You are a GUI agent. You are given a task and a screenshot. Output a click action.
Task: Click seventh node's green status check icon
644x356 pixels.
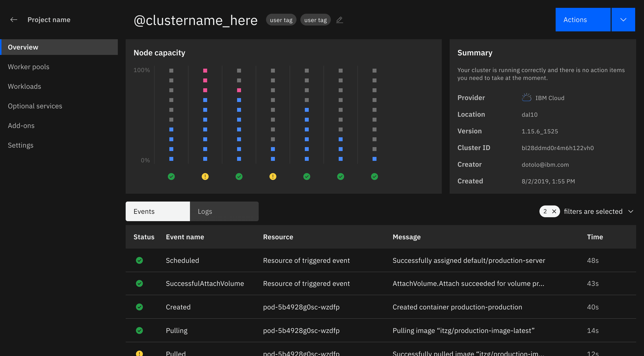pyautogui.click(x=375, y=177)
